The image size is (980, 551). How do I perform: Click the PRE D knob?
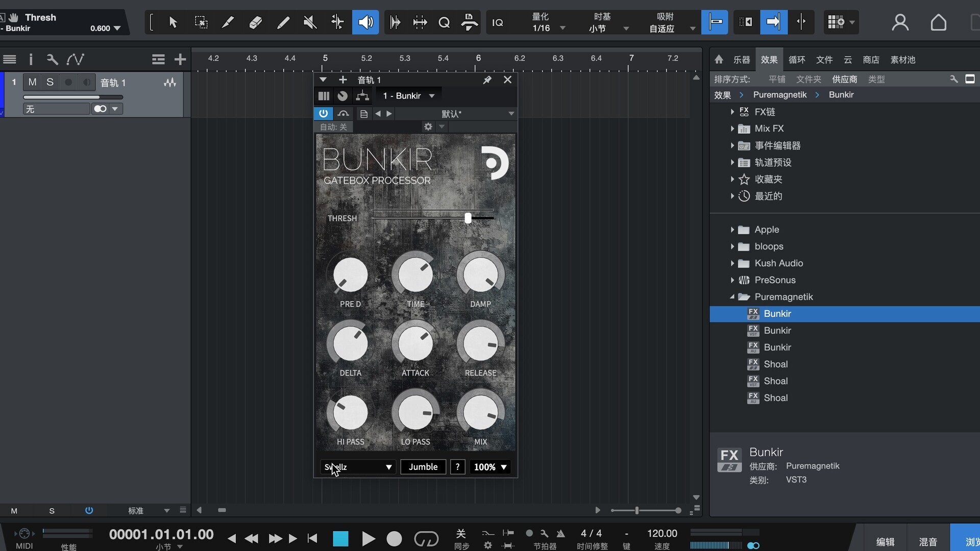click(x=351, y=275)
